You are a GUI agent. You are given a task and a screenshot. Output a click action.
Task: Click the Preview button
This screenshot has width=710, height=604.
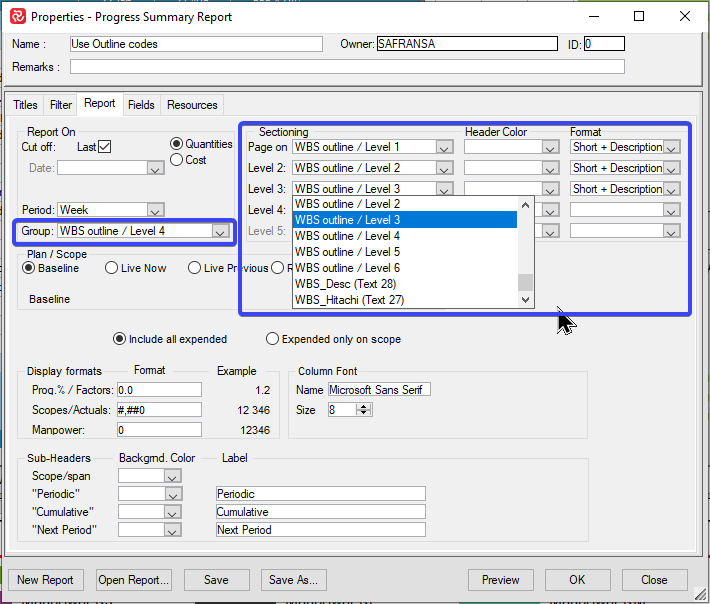tap(500, 580)
